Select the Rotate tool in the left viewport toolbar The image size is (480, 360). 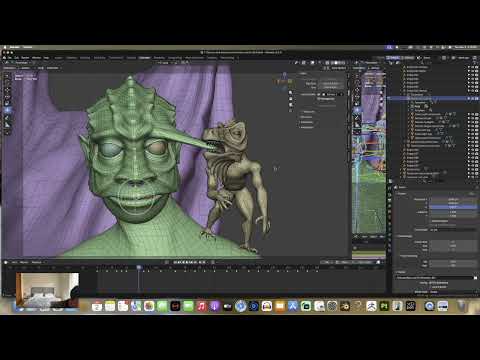(7, 97)
